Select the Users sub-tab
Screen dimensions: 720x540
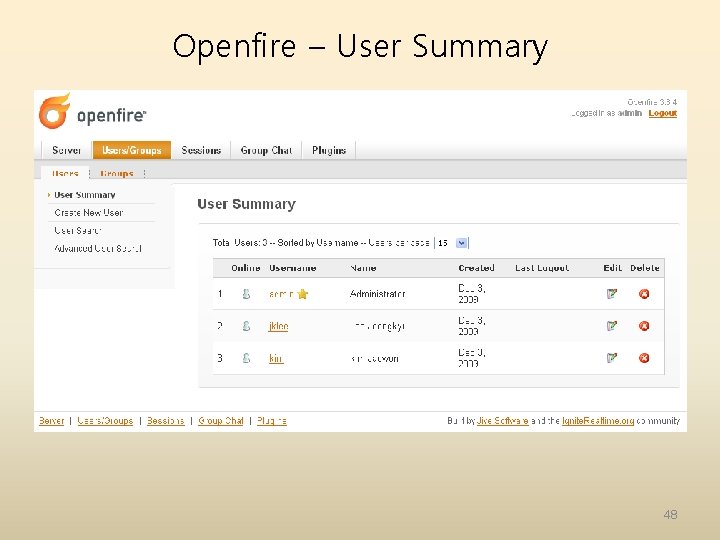tap(65, 173)
